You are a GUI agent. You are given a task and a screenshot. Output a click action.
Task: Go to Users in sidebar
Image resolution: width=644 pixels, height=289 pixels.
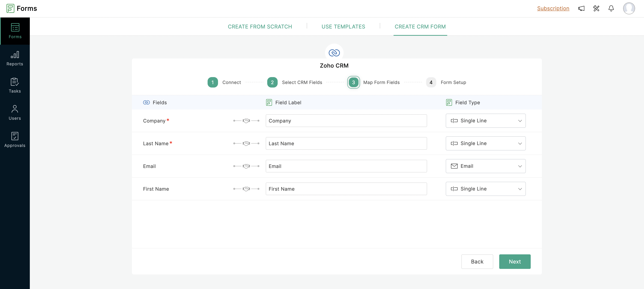pos(15,113)
